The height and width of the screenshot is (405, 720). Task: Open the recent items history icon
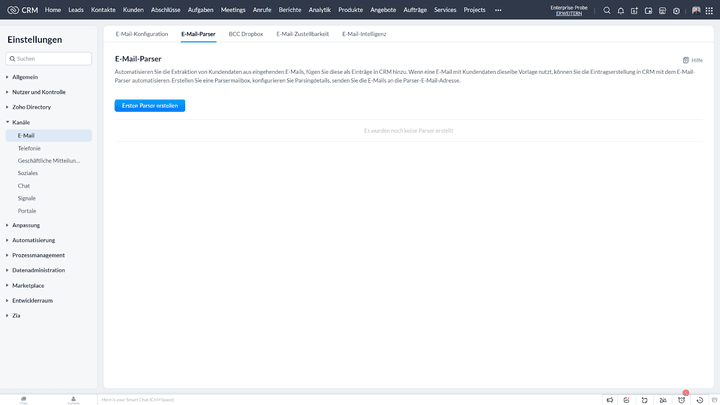[700, 400]
